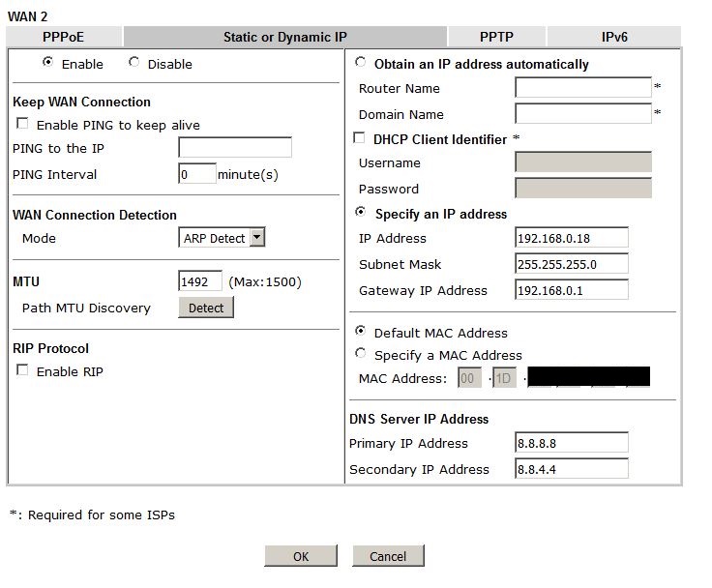Image resolution: width=712 pixels, height=588 pixels.
Task: Open the IPv6 tab
Action: (x=614, y=37)
